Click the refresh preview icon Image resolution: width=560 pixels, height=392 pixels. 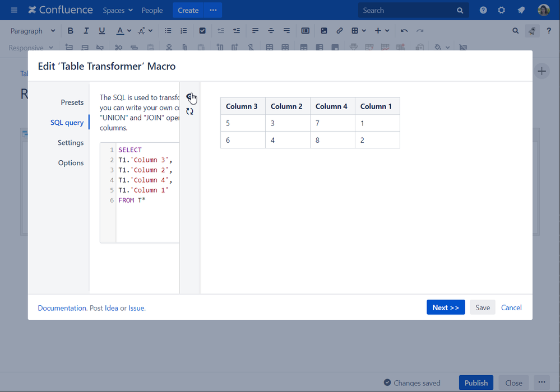[x=189, y=111]
